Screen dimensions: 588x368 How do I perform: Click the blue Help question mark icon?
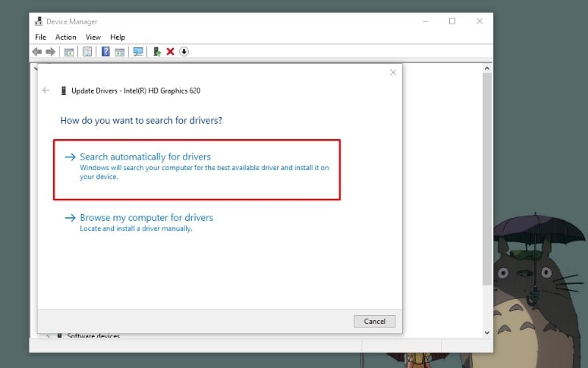(106, 52)
